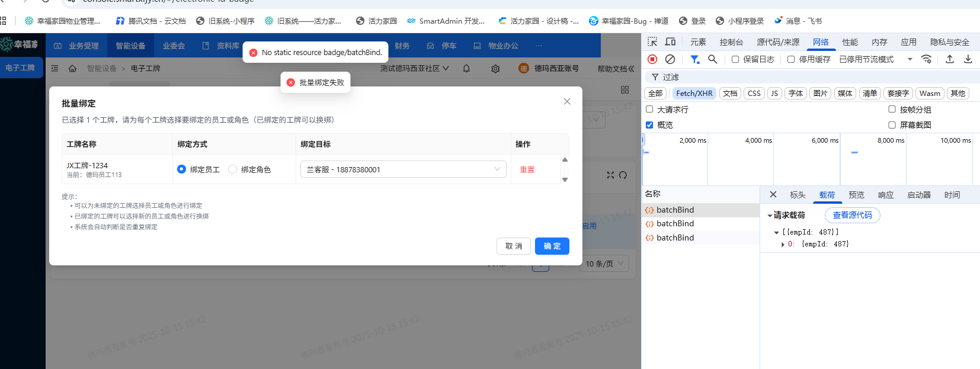980x369 pixels.
Task: Click the 取消 button in the dialog
Action: pos(514,246)
